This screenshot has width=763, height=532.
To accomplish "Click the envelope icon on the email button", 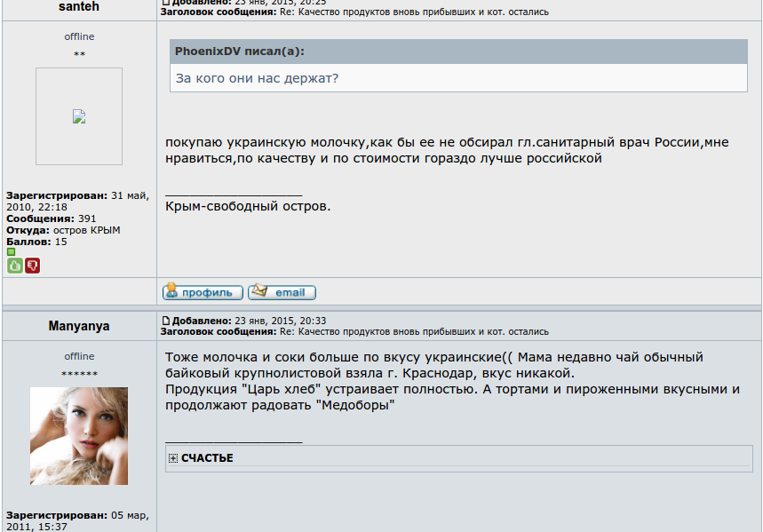I will (260, 291).
